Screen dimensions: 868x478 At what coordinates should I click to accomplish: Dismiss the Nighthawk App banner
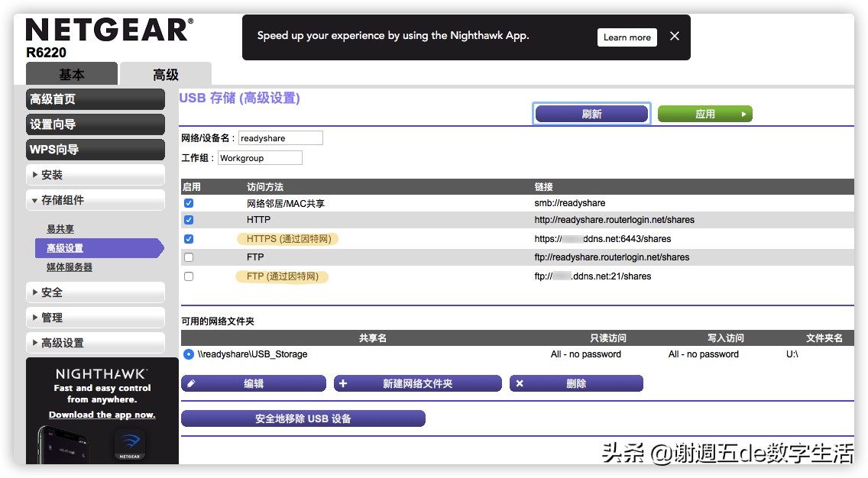pyautogui.click(x=674, y=35)
